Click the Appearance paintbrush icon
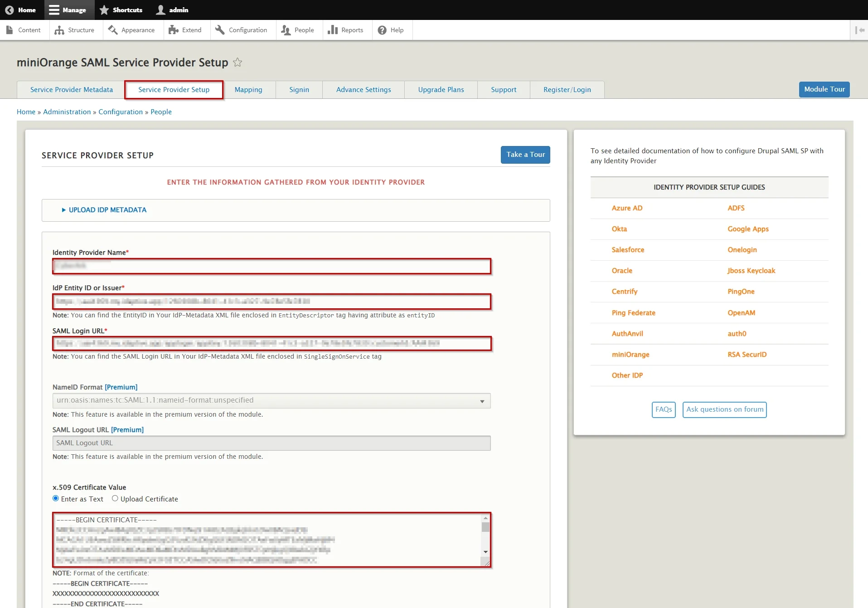The width and height of the screenshot is (868, 608). 112,30
